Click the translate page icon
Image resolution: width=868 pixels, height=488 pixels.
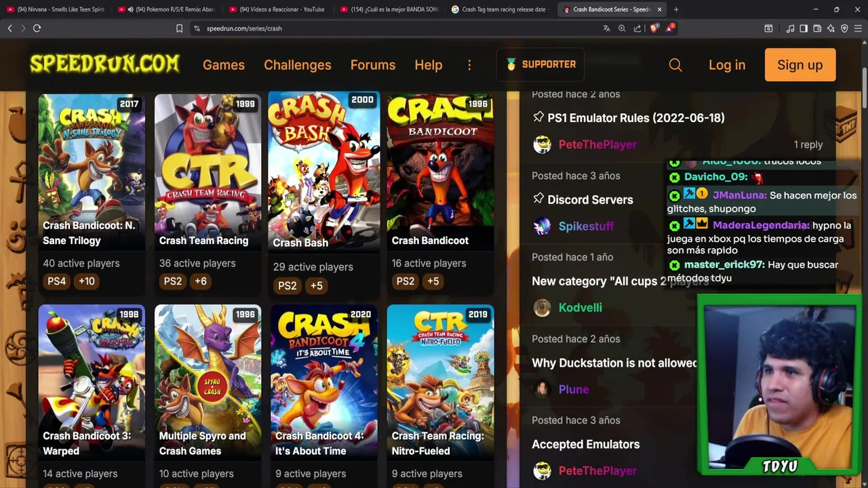[x=606, y=28]
